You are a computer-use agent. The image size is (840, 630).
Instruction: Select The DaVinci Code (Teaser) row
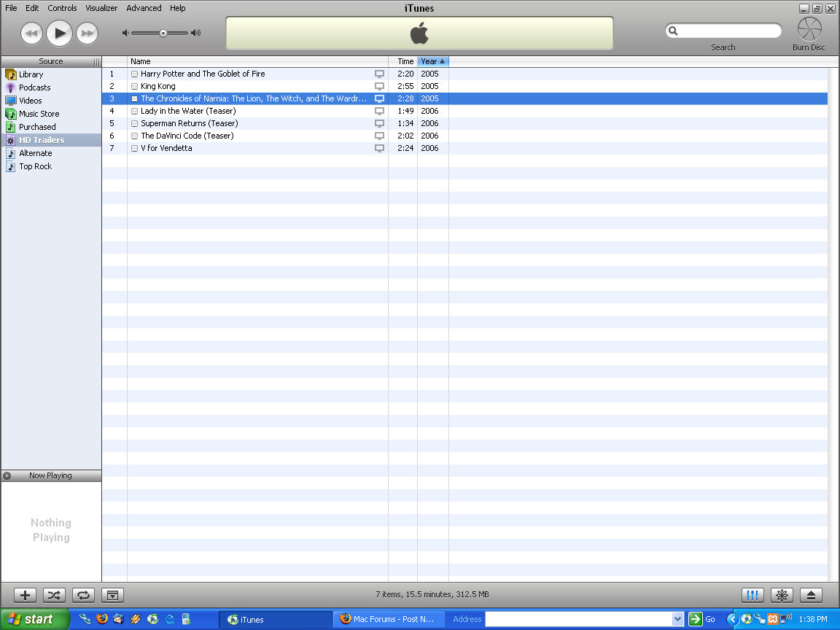click(x=464, y=136)
